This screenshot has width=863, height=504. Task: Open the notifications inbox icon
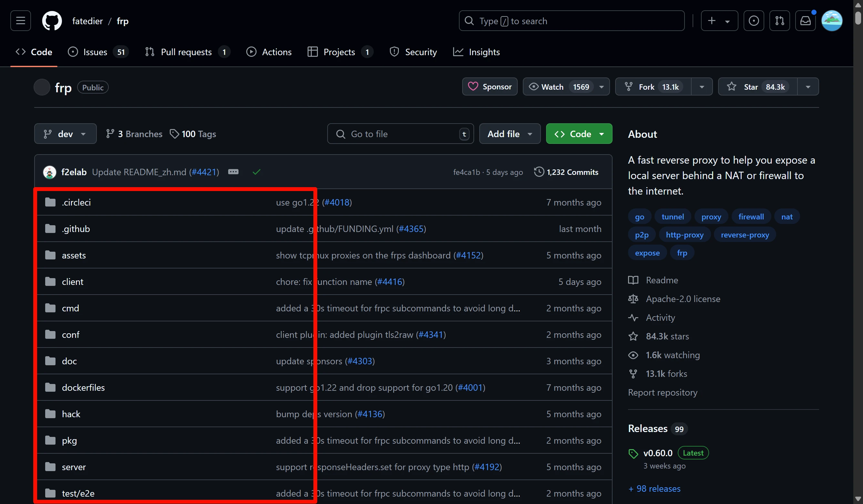pos(805,21)
